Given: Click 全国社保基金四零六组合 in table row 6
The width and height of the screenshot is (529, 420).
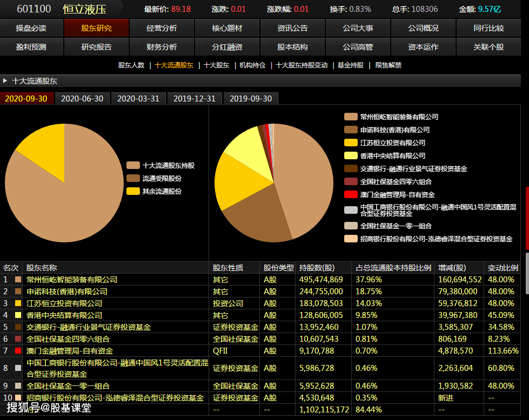Looking at the screenshot, I should click(68, 339).
